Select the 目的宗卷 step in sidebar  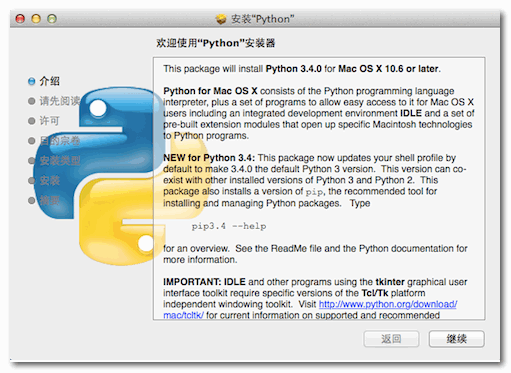pos(60,141)
